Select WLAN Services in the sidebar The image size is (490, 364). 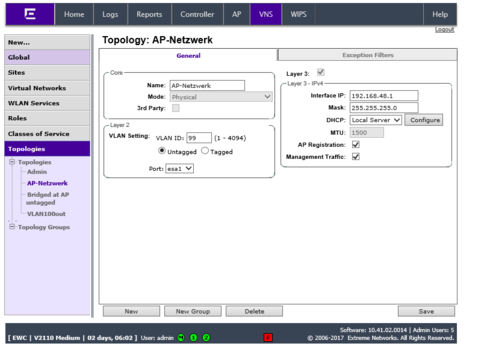[47, 103]
